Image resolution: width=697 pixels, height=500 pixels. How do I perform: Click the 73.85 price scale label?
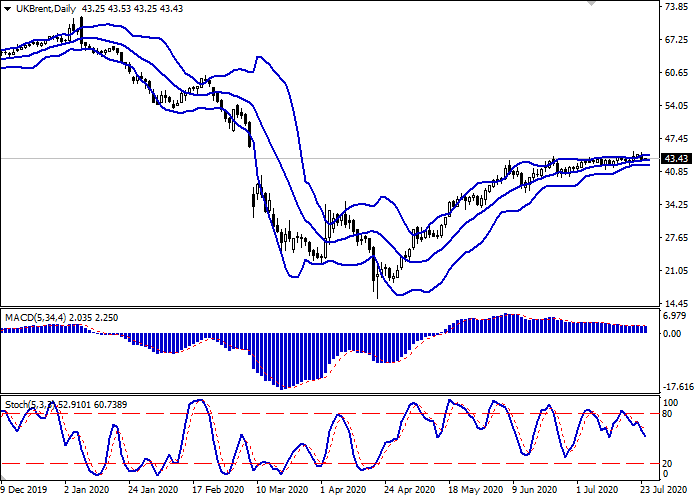pos(676,7)
